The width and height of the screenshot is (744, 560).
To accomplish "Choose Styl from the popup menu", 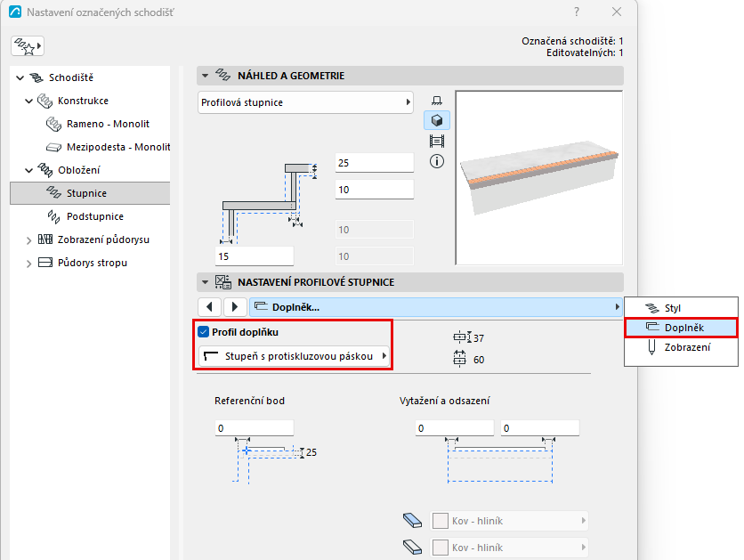I will pyautogui.click(x=681, y=308).
